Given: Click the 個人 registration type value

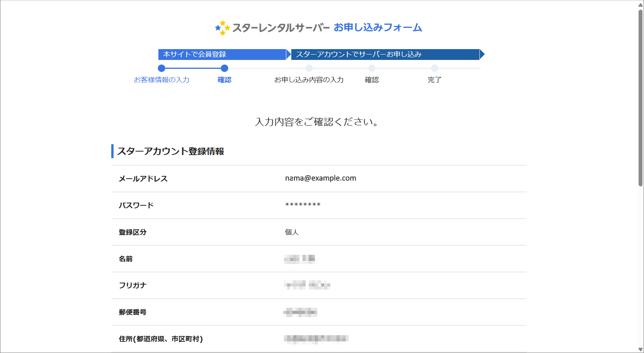Looking at the screenshot, I should 292,232.
